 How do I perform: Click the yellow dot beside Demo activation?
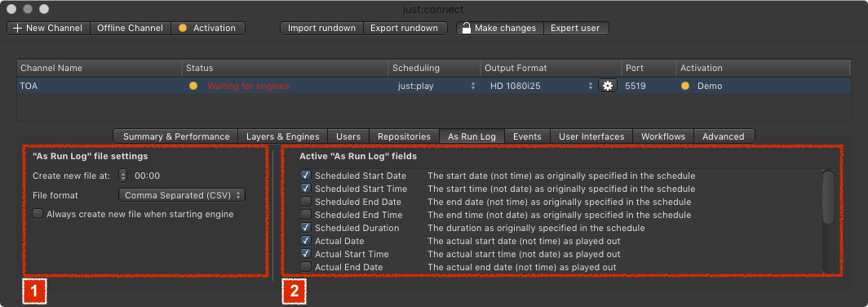[x=685, y=86]
